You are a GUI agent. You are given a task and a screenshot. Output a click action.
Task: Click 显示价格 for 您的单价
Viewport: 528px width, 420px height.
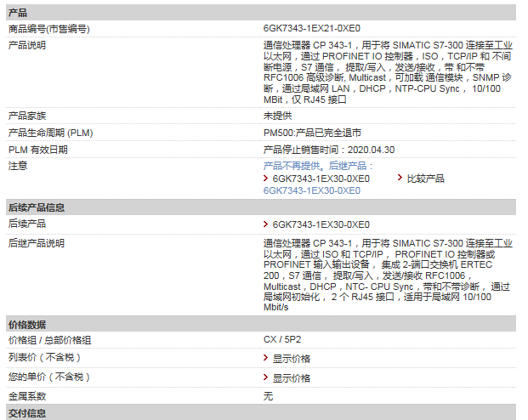(x=292, y=378)
